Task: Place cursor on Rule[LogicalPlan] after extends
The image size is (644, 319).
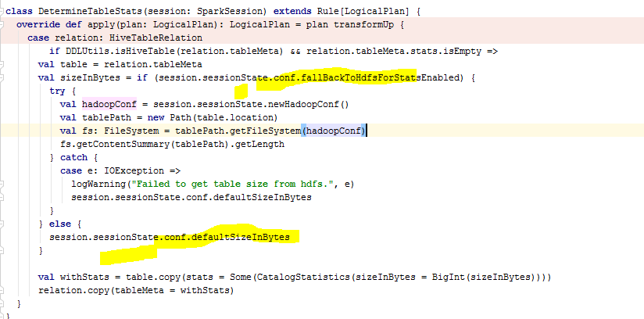Action: click(363, 12)
